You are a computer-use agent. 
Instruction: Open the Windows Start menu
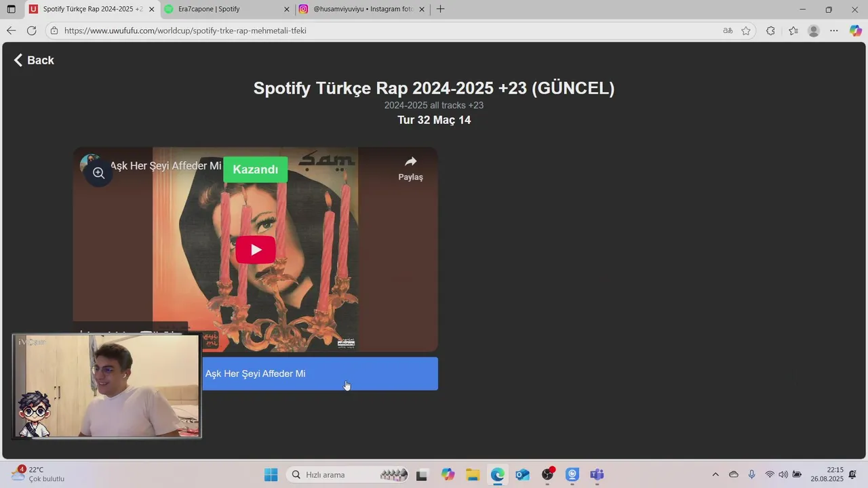coord(271,474)
